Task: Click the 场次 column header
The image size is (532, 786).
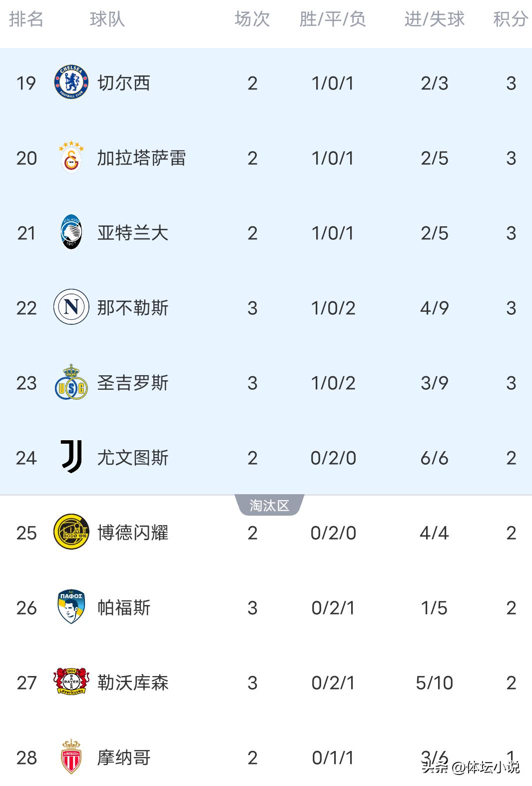Action: click(252, 19)
